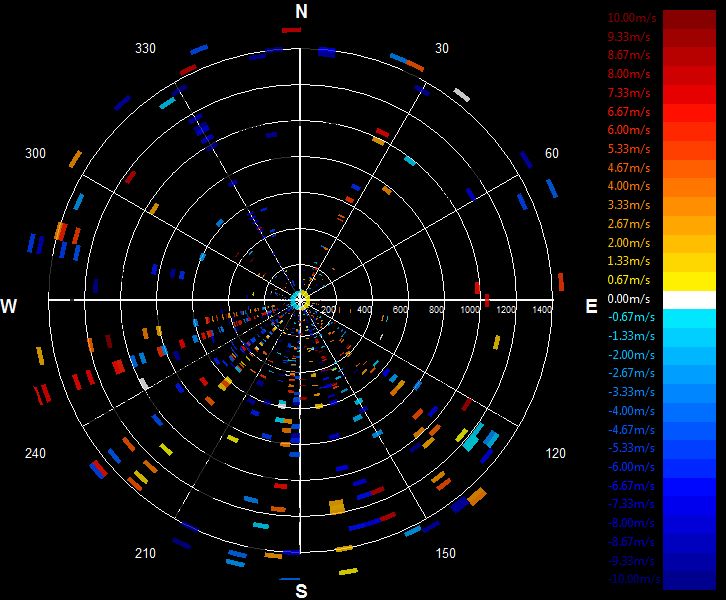Click the -2.00m/s legend label
Viewport: 726px width, 600px height.
(631, 355)
